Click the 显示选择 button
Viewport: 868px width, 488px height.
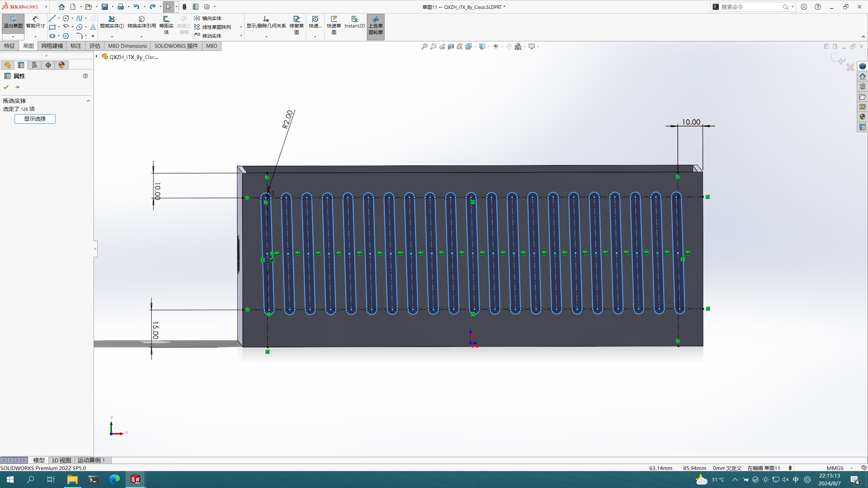pos(35,119)
